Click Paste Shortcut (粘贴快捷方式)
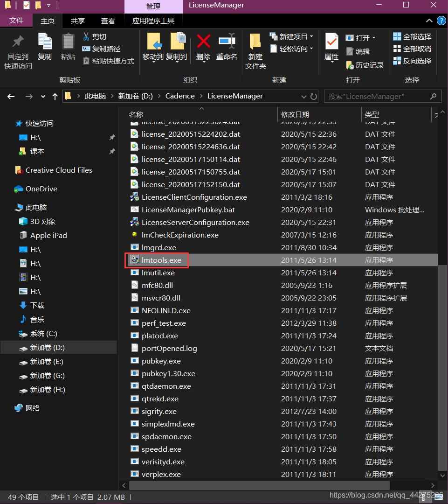Viewport: 448px width, 504px height. point(109,61)
